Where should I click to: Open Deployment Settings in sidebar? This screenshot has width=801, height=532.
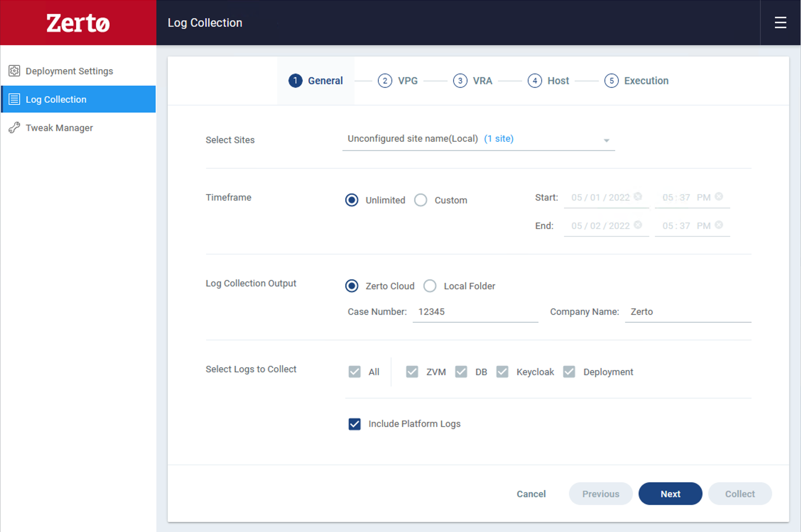point(78,71)
